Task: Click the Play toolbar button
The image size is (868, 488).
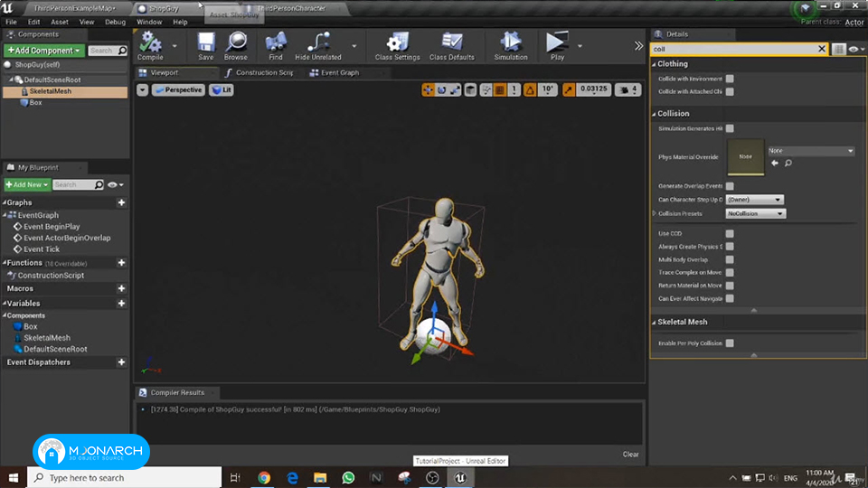Action: [557, 46]
